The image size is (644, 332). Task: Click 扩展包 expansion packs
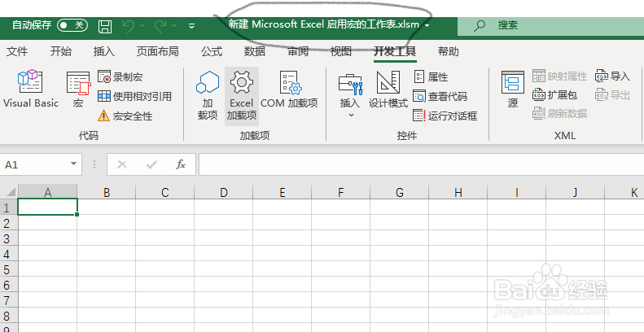(x=555, y=94)
